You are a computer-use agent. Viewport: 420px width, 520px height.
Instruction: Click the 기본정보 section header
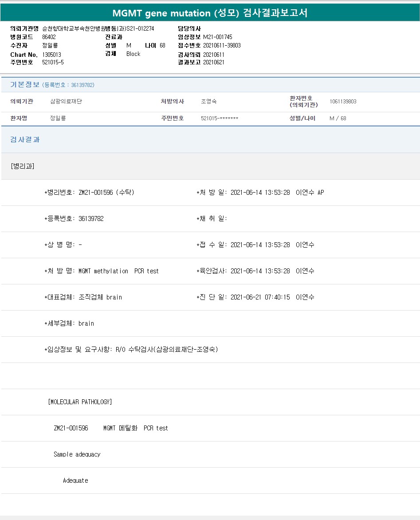point(25,85)
